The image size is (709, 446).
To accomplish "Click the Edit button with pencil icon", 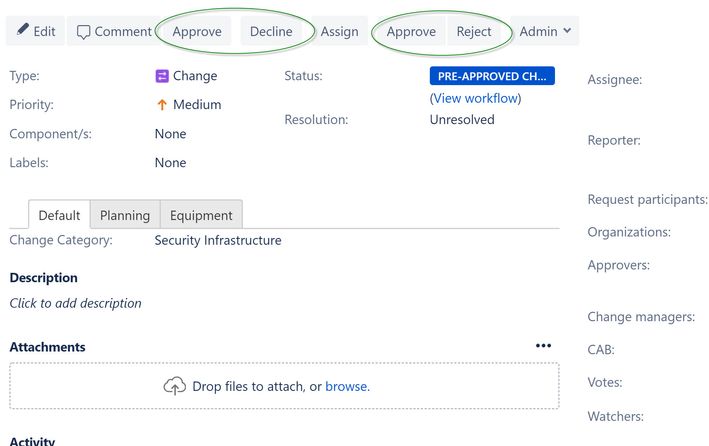I will click(35, 31).
